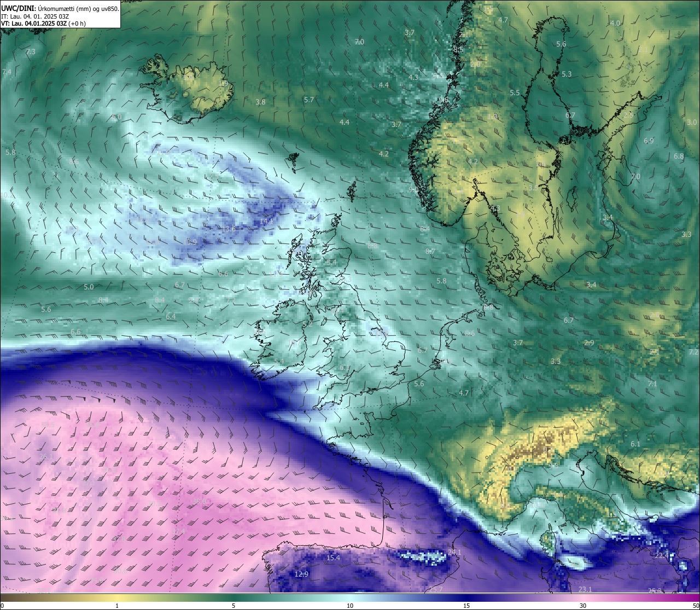The image size is (700, 610).
Task: Click the 12.9 value label over Spain
Action: [x=301, y=574]
